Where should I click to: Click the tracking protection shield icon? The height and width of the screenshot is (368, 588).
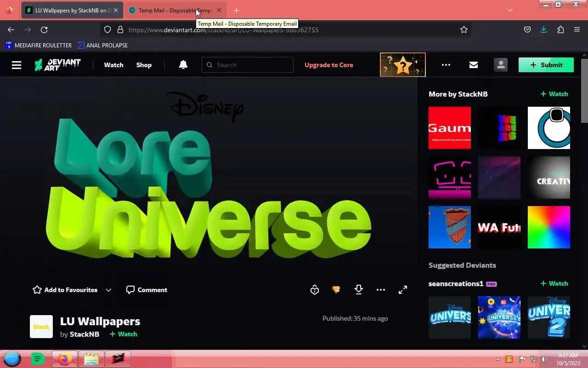107,30
